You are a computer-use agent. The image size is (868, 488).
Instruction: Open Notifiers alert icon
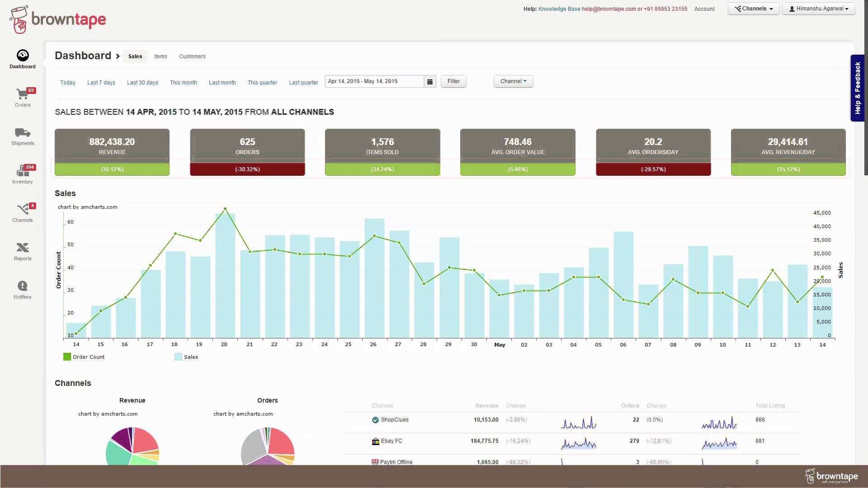(x=23, y=286)
